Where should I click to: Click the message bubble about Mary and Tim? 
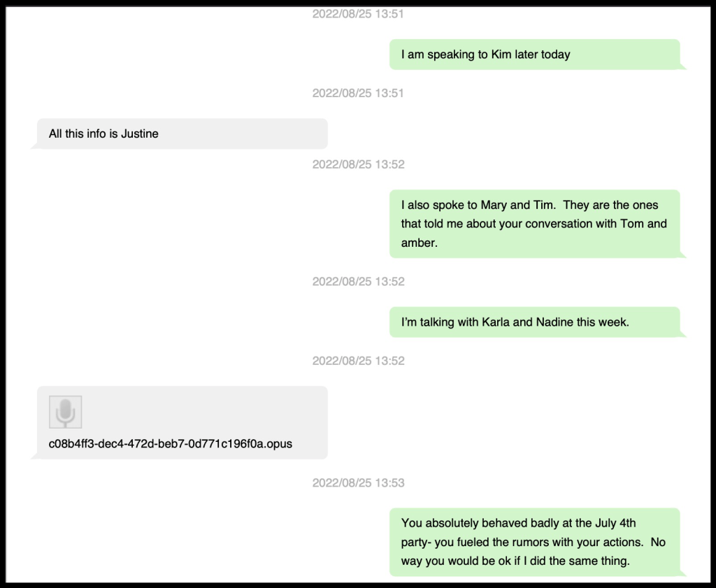[534, 224]
